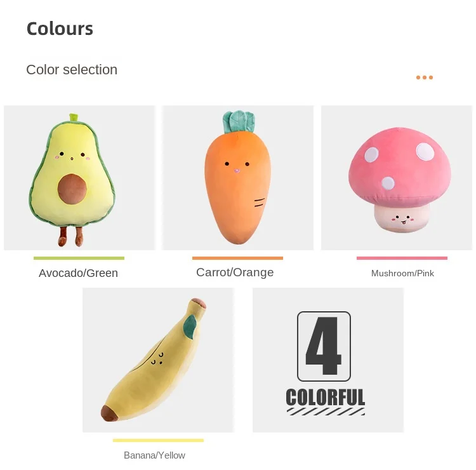Click the yellow color bar under banana
The height and width of the screenshot is (470, 476).
[158, 440]
